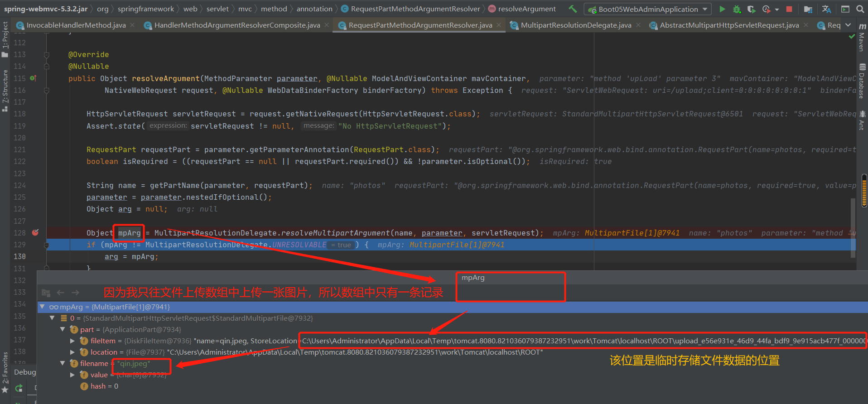Viewport: 868px width, 404px height.
Task: Open the Maven tool window
Action: pyautogui.click(x=862, y=38)
